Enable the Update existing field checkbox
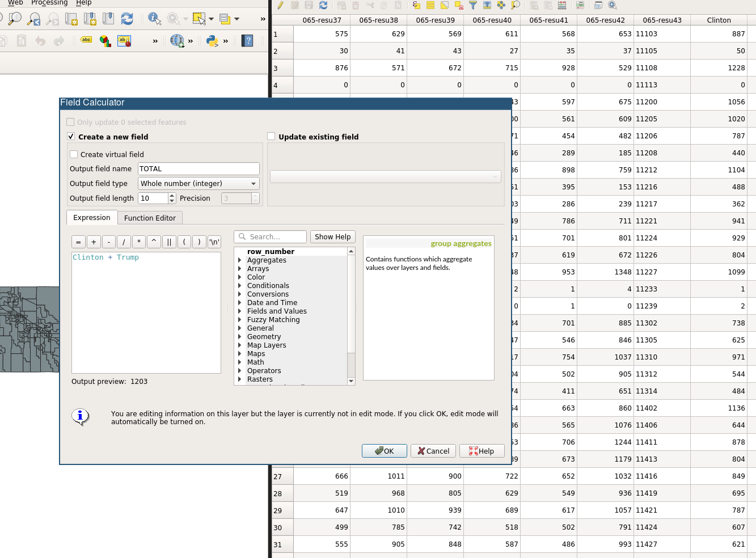This screenshot has height=558, width=756. point(271,137)
